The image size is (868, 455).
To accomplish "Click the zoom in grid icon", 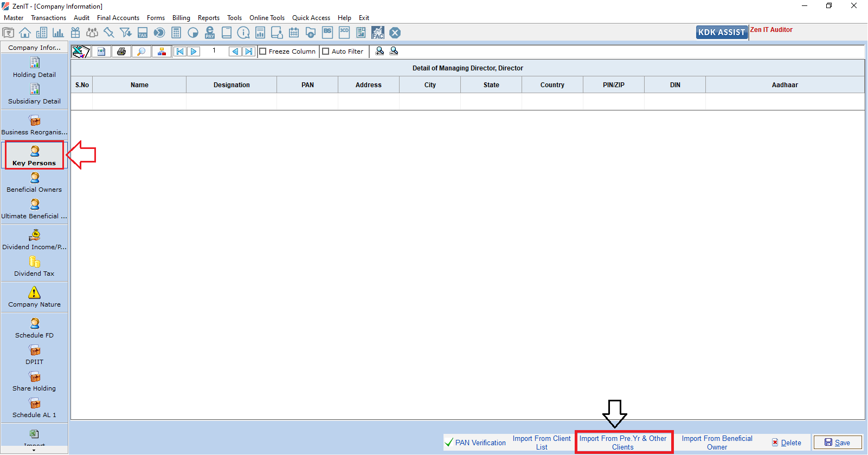I will tap(380, 51).
